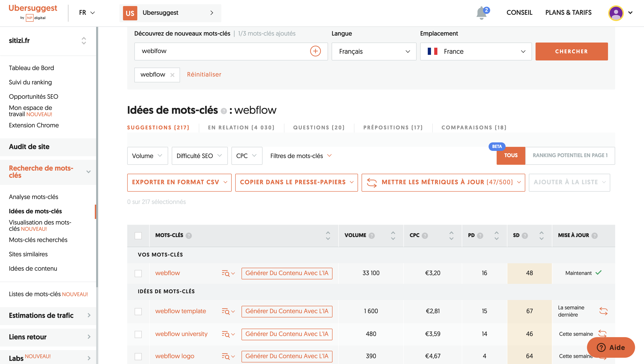Click the help icon beside VOLUME column

click(372, 235)
